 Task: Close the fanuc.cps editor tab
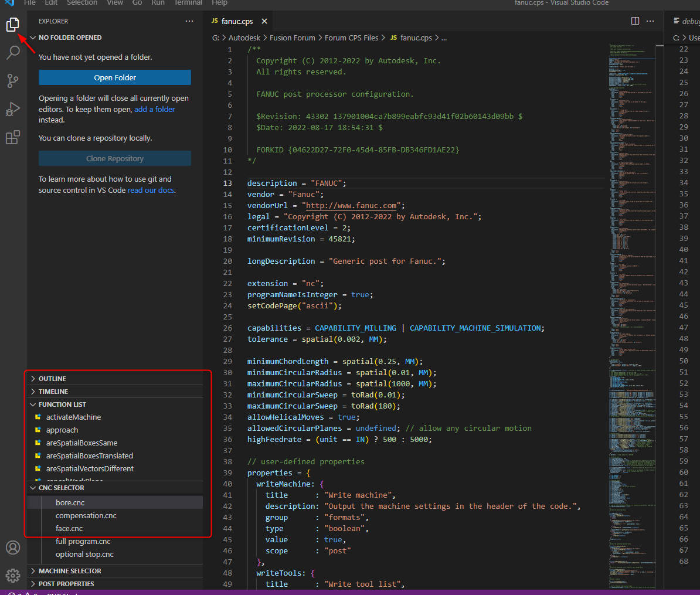coord(264,21)
